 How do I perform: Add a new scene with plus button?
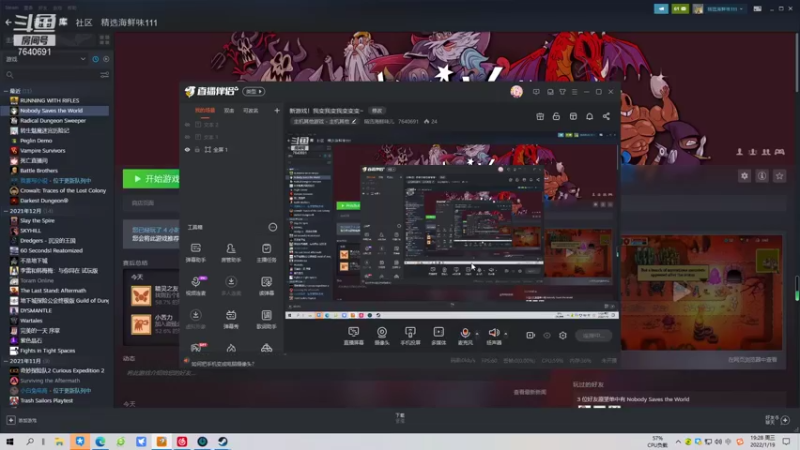277,110
